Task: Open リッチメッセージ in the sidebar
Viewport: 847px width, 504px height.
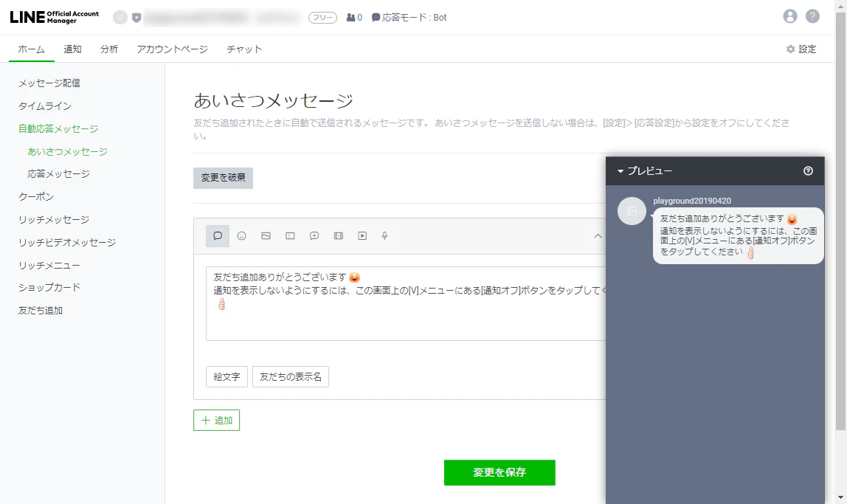Action: tap(54, 220)
